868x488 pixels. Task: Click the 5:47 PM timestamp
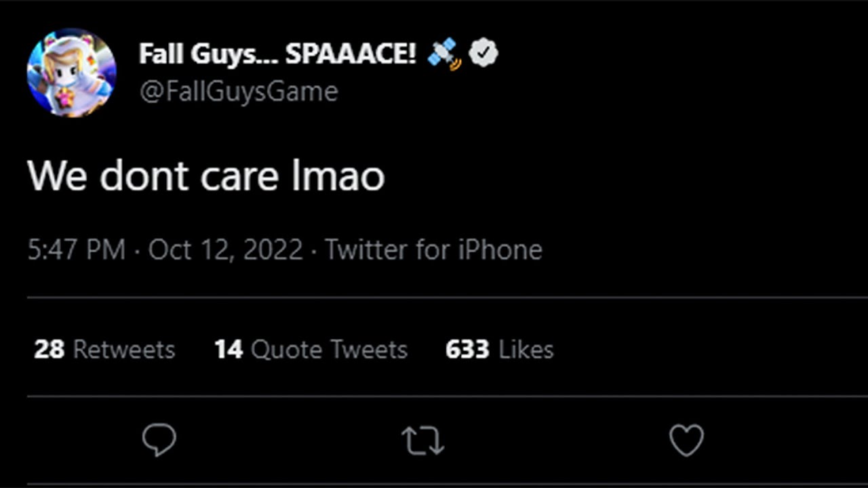(76, 250)
